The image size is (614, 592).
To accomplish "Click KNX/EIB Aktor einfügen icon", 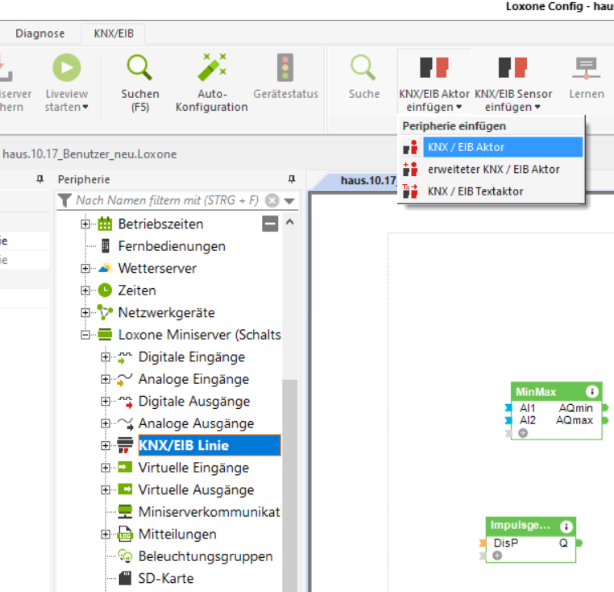I will [434, 67].
